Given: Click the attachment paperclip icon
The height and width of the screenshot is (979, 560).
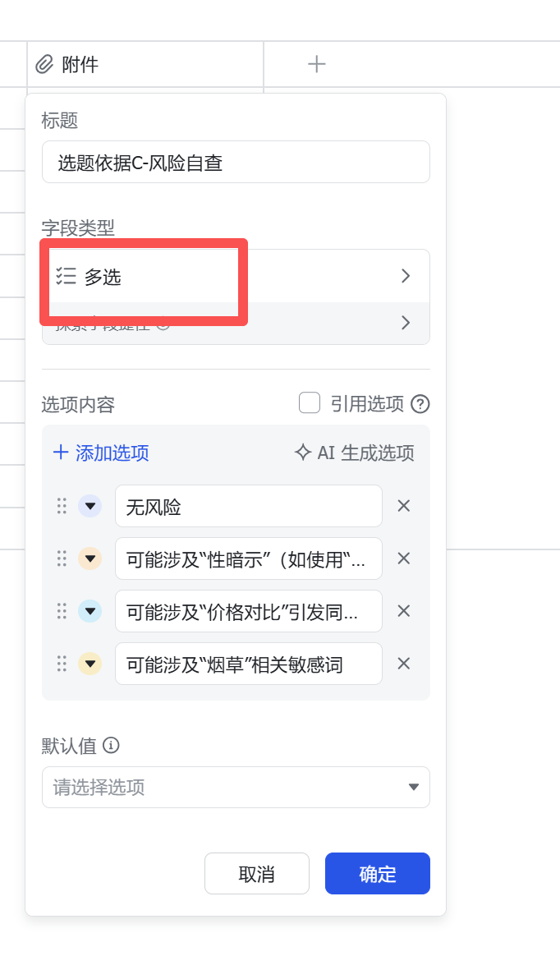Looking at the screenshot, I should pyautogui.click(x=44, y=64).
